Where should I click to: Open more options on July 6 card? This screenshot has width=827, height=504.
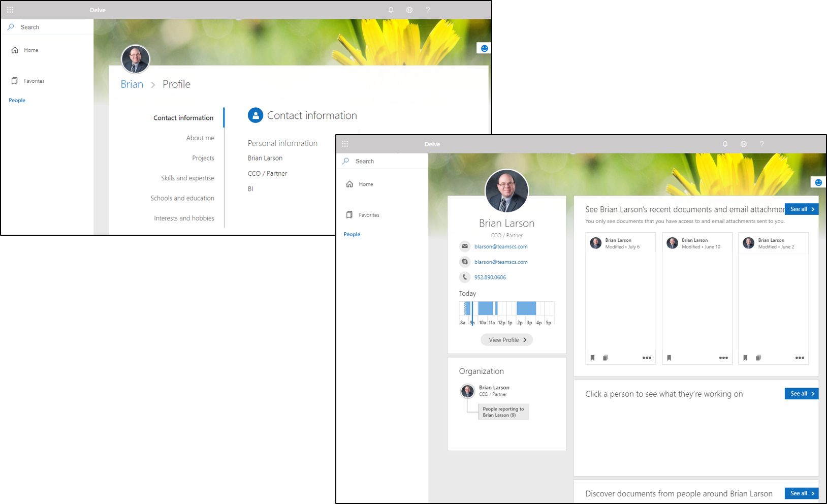click(x=647, y=358)
